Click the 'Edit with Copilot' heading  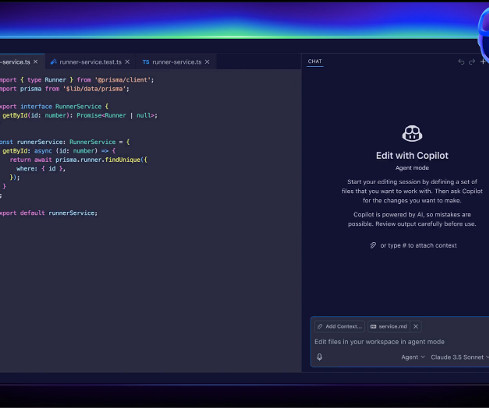click(412, 156)
